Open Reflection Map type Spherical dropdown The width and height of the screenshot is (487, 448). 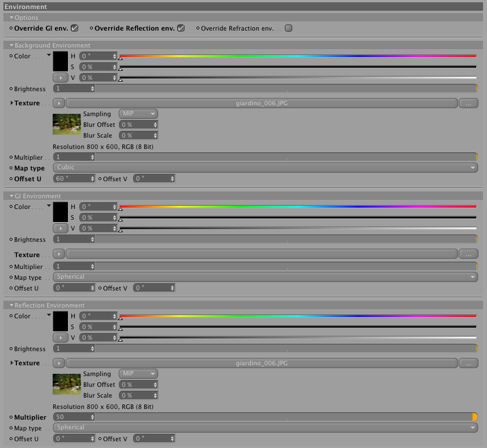pos(265,428)
